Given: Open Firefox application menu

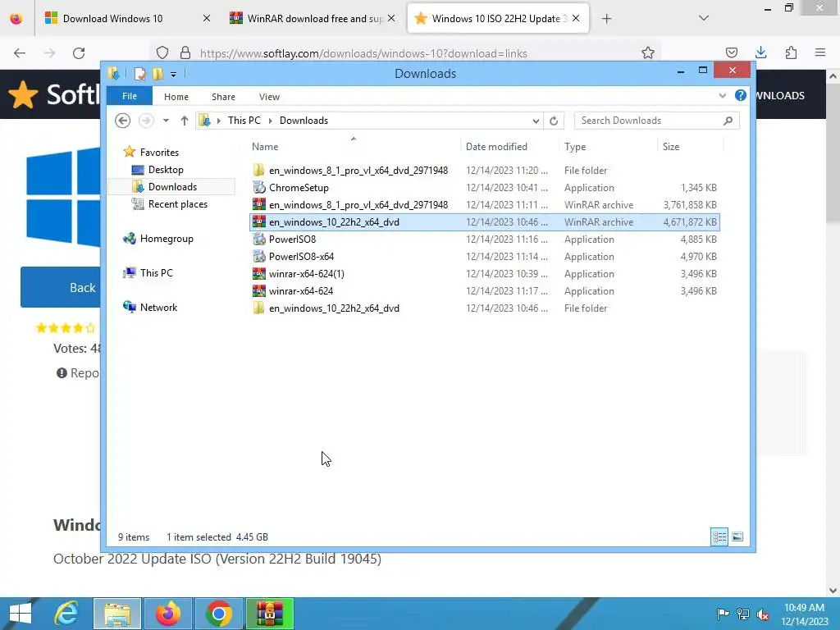Looking at the screenshot, I should (820, 52).
